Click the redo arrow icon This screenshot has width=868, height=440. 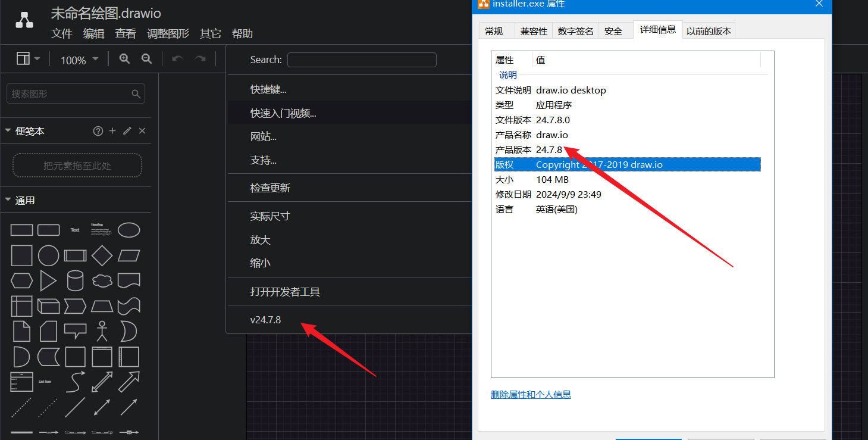200,59
